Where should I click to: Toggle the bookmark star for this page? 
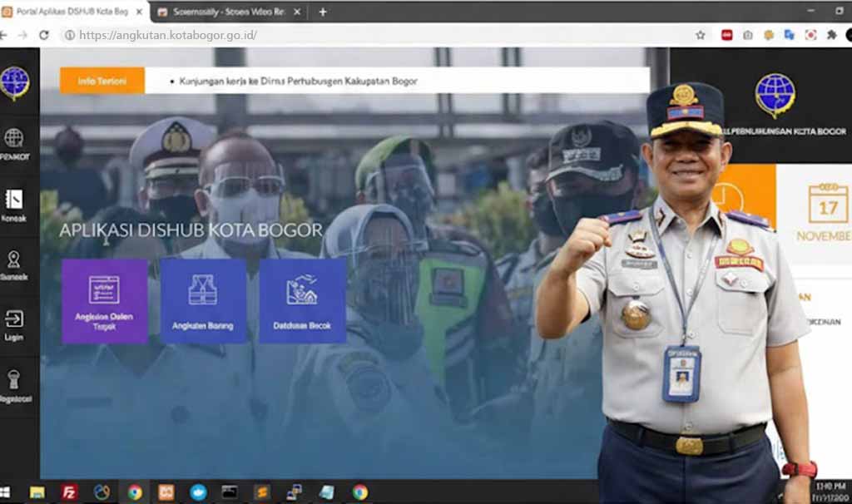click(x=700, y=35)
